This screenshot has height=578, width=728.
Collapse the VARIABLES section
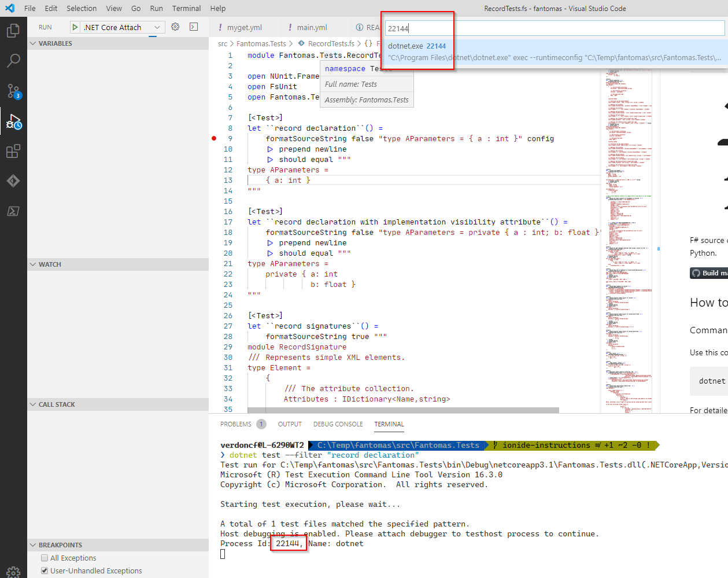pos(118,43)
